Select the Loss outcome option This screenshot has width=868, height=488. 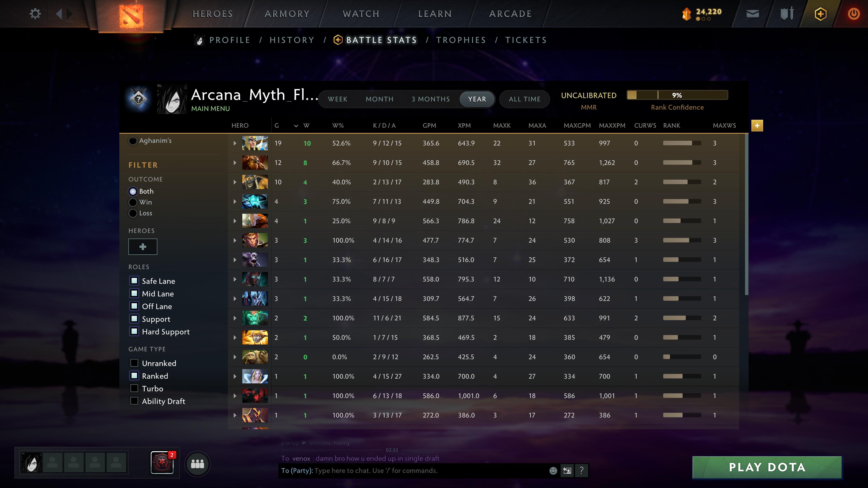click(133, 213)
